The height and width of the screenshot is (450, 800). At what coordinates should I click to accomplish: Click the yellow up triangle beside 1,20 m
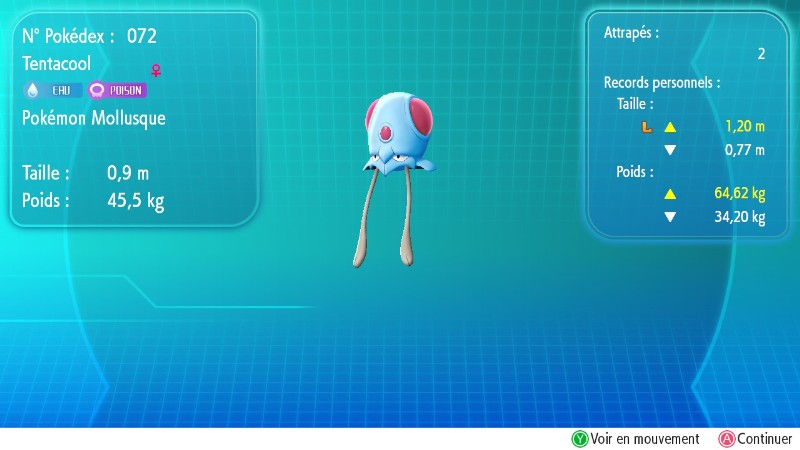click(670, 128)
